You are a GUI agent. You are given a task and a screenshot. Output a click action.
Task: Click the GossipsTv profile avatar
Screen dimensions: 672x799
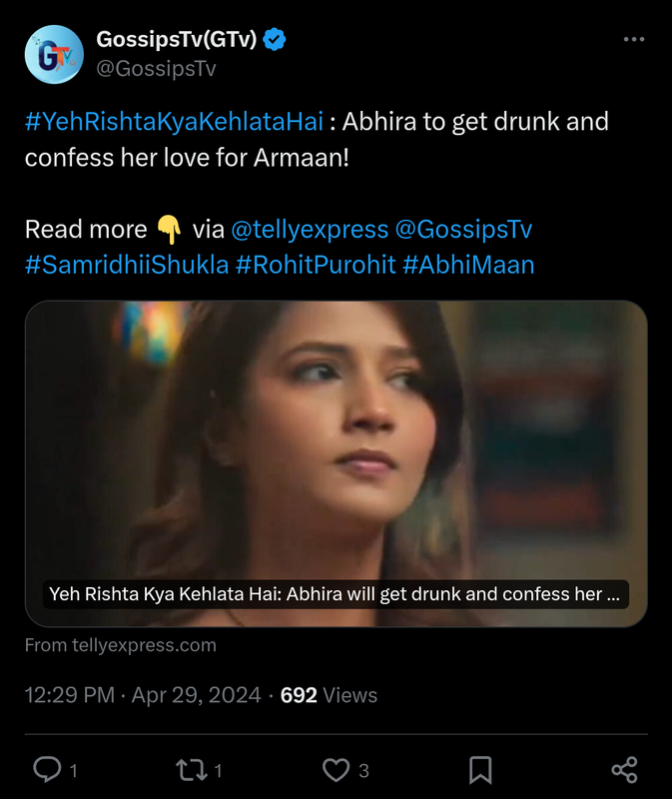coord(54,54)
